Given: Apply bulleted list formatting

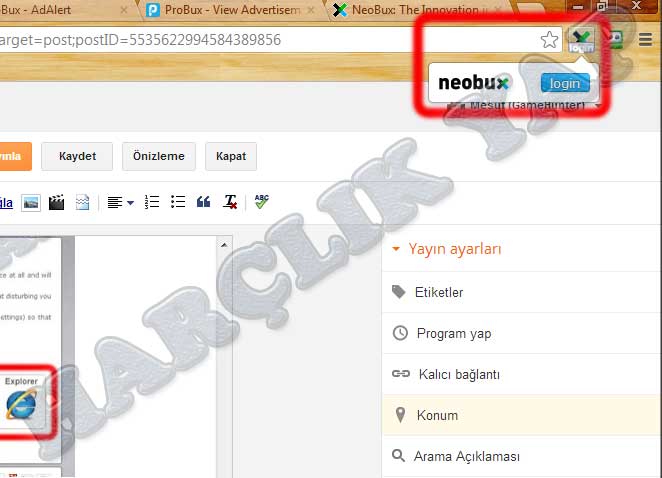Looking at the screenshot, I should pos(178,202).
